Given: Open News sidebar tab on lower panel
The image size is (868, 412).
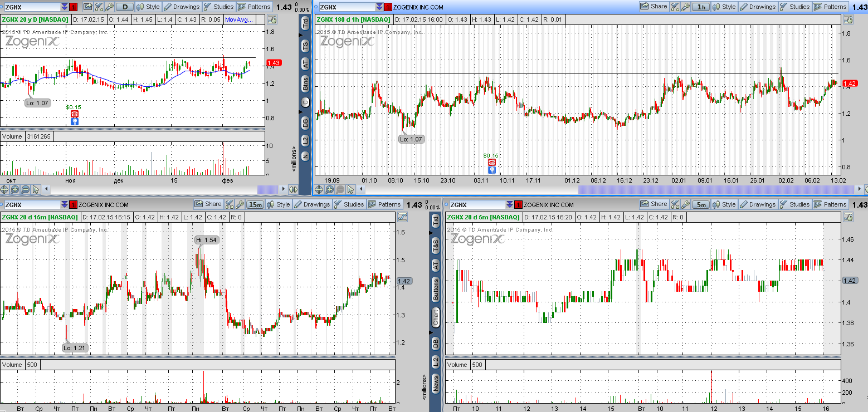Looking at the screenshot, I should [436, 382].
